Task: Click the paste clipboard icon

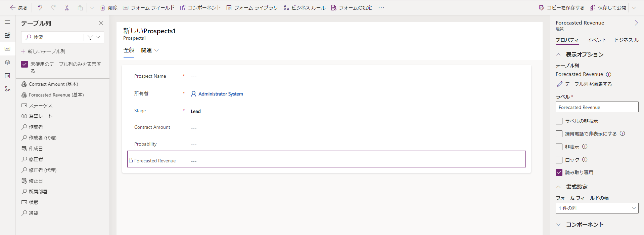Action: [80, 8]
